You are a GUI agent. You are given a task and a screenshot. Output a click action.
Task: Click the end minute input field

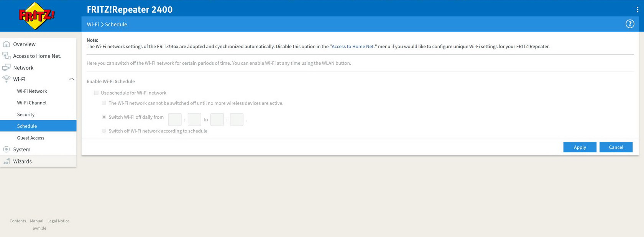237,119
